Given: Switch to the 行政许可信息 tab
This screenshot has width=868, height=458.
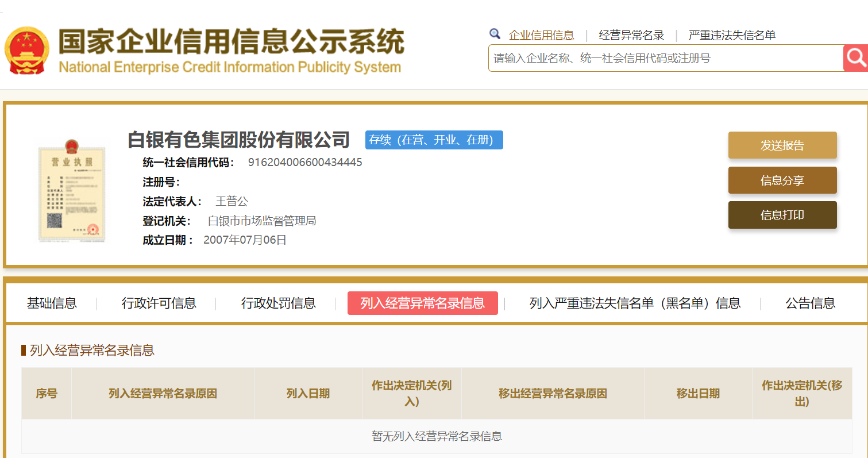Looking at the screenshot, I should point(159,303).
